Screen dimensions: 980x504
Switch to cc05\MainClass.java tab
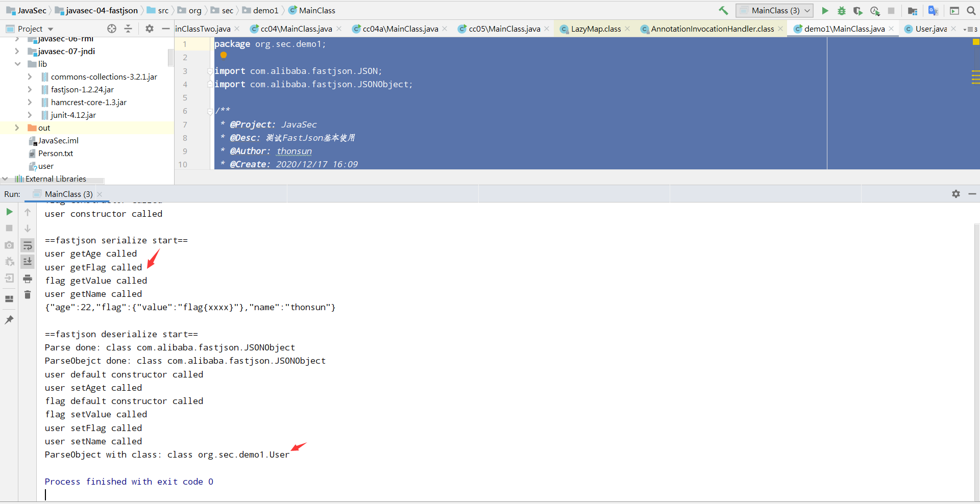pyautogui.click(x=504, y=29)
